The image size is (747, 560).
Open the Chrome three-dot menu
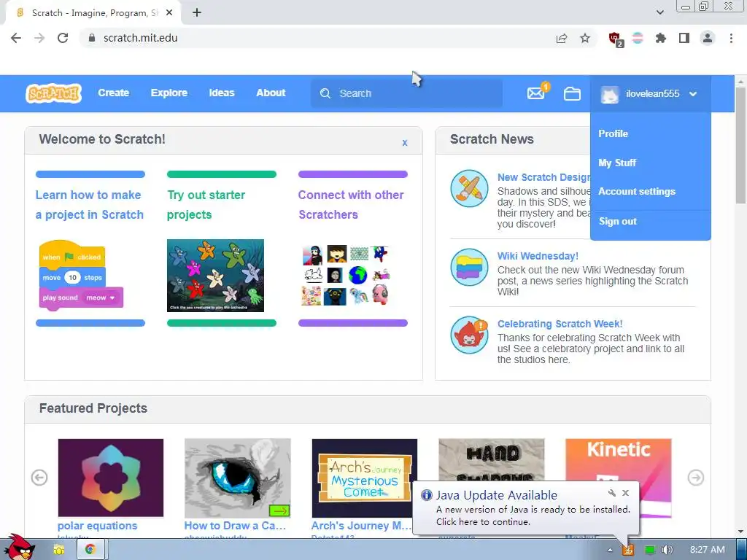tap(731, 38)
